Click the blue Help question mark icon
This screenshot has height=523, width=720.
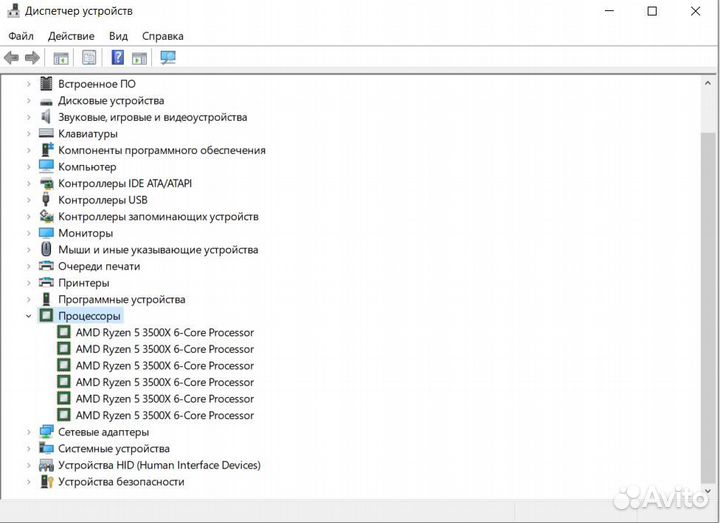[x=117, y=58]
